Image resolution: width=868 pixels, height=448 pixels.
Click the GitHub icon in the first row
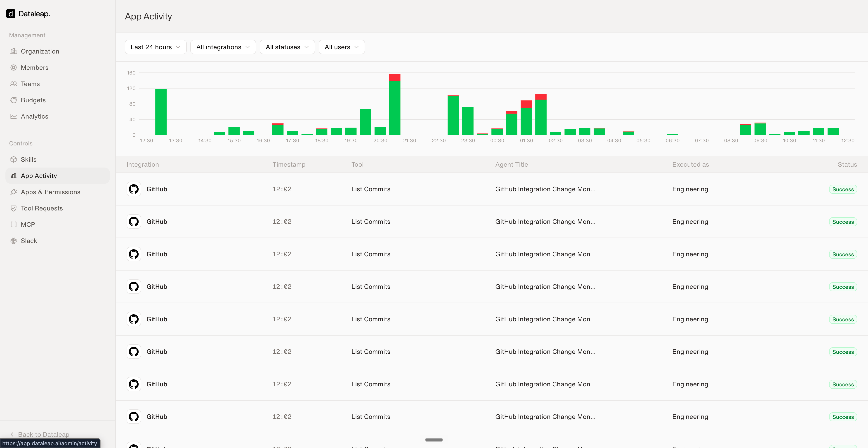(134, 189)
